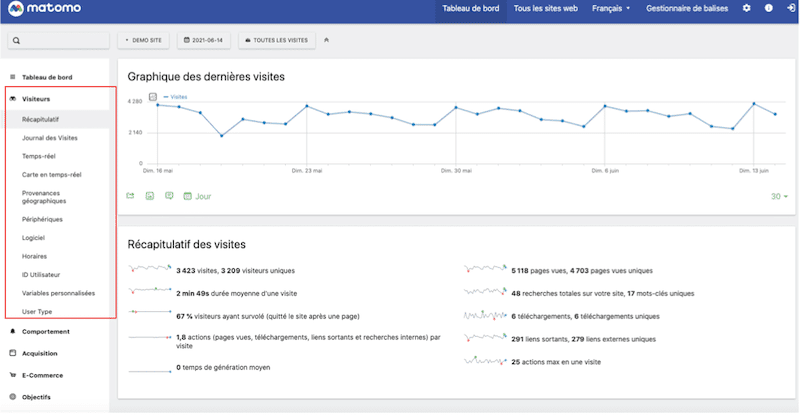This screenshot has width=800, height=415.
Task: Open the 30 row-limit dropdown
Action: 778,197
